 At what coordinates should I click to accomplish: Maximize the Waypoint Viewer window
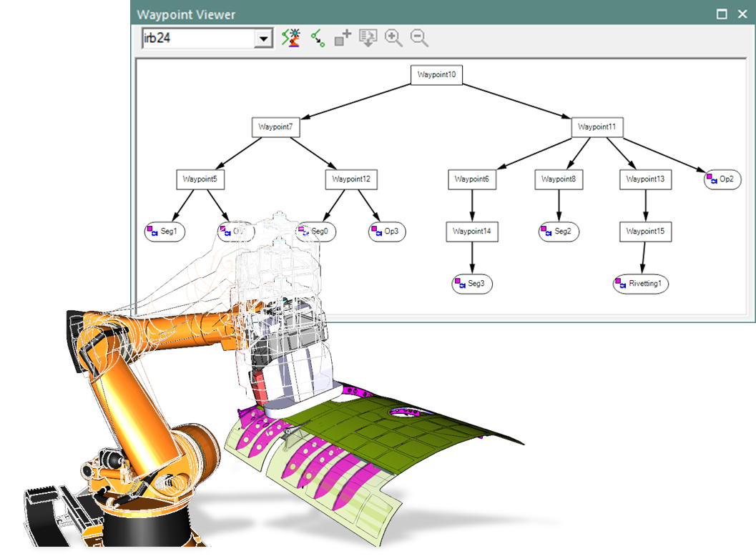coord(722,14)
